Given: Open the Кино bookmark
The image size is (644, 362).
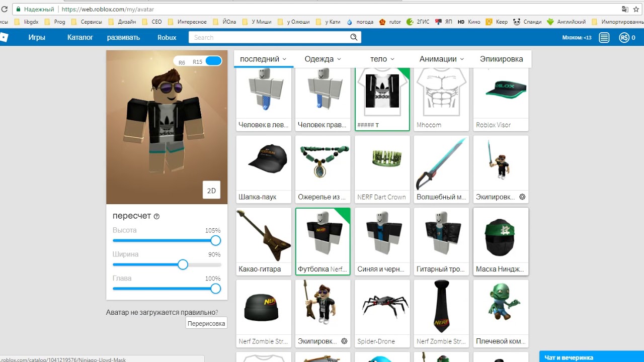Looking at the screenshot, I should tap(469, 22).
